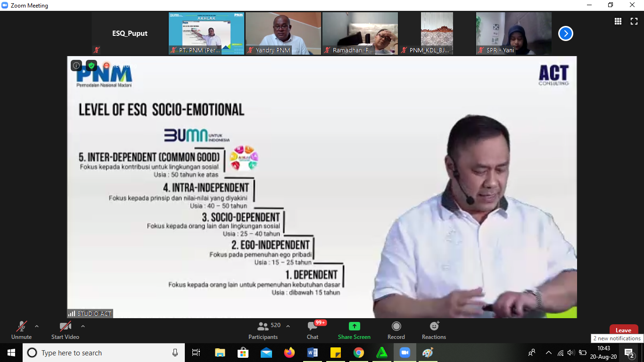The height and width of the screenshot is (362, 644).
Task: Click the red Leave button
Action: coord(623,330)
